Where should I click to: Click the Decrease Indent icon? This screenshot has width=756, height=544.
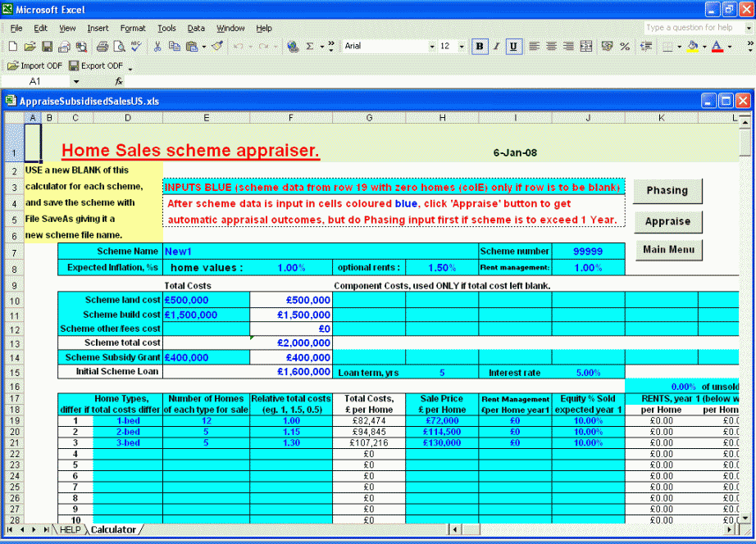(646, 46)
